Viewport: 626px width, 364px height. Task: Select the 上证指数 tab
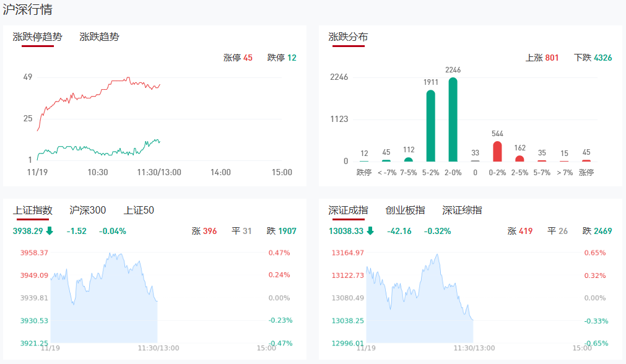pyautogui.click(x=32, y=210)
